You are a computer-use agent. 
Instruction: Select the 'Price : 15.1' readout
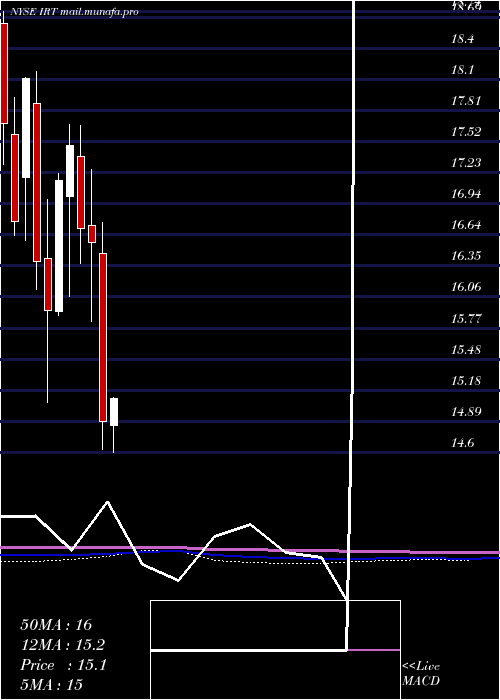(64, 665)
